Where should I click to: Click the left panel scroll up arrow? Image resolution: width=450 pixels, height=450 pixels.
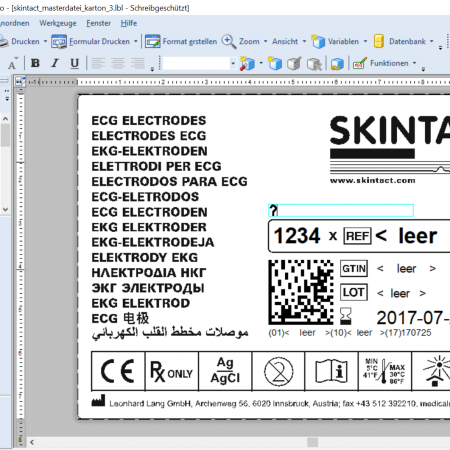coord(5,118)
